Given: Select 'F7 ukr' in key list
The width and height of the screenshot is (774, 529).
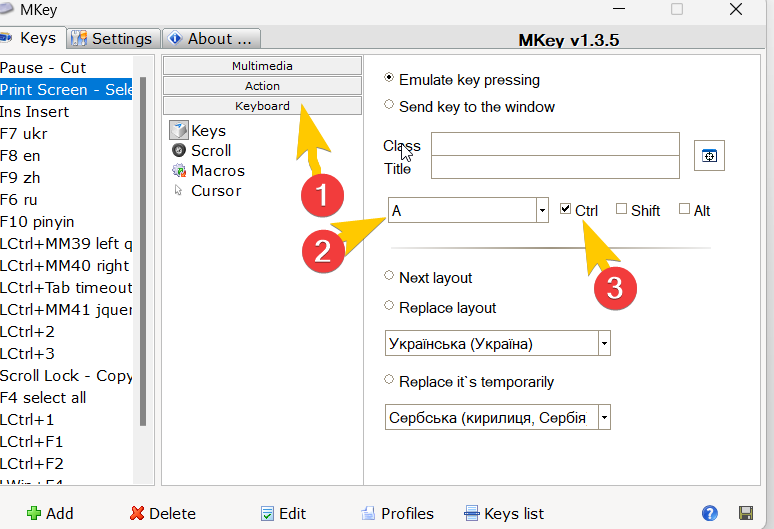Looking at the screenshot, I should pyautogui.click(x=66, y=133).
